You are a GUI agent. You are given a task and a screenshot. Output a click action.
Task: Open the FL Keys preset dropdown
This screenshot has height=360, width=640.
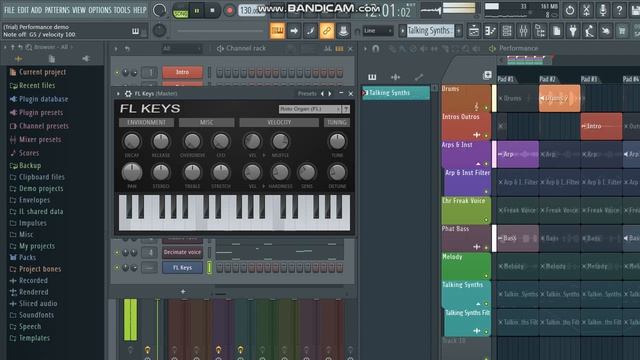point(310,109)
